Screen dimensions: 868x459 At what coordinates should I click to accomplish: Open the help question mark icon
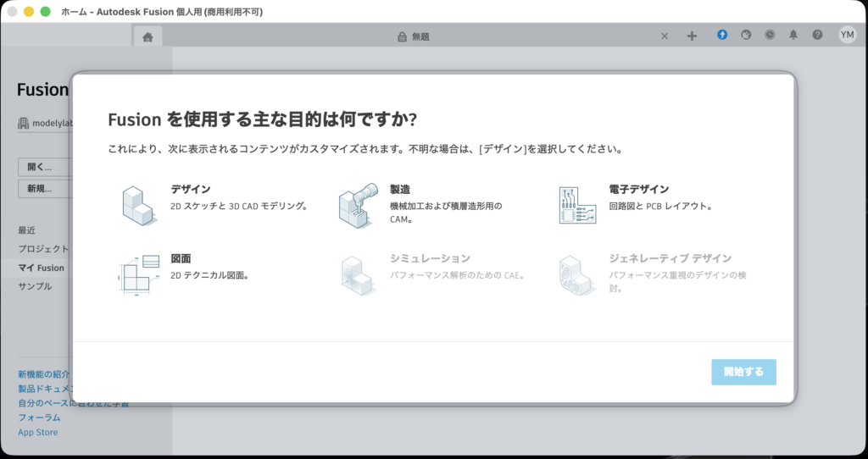(x=817, y=36)
